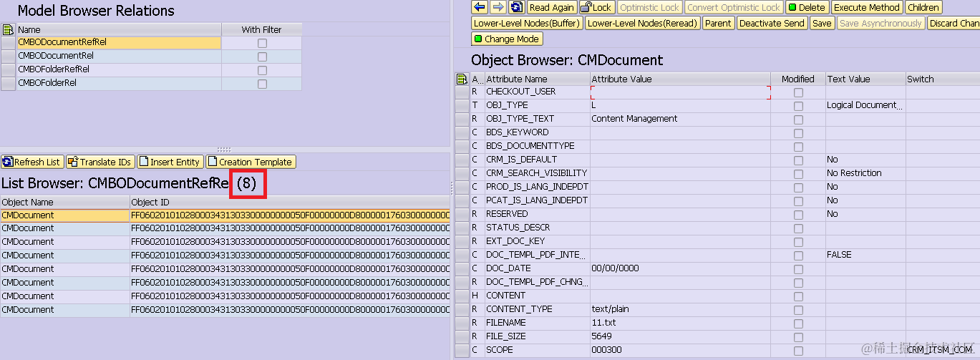Click the Children button
Viewport: 980px width, 360px height.
[x=923, y=7]
